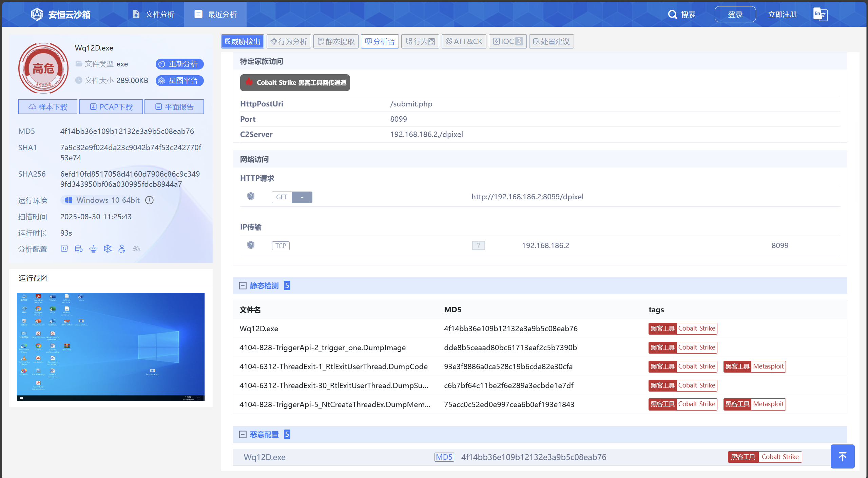Click the language translate icon in header
Viewport: 868px width, 478px height.
click(820, 14)
